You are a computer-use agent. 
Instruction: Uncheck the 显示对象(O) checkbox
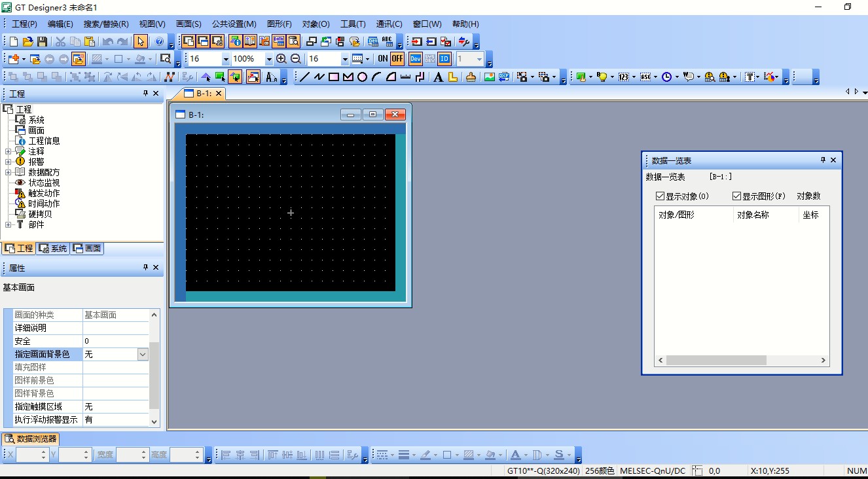click(x=660, y=196)
